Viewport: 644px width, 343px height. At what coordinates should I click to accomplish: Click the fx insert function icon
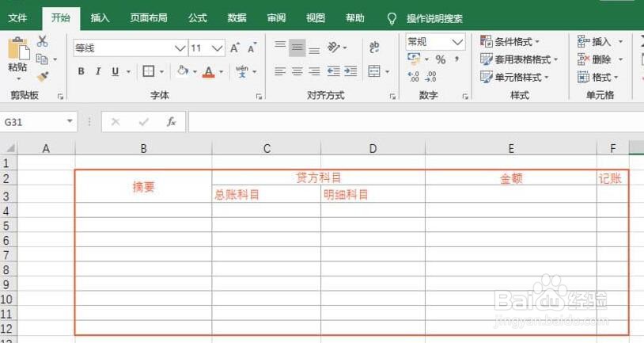pos(171,122)
